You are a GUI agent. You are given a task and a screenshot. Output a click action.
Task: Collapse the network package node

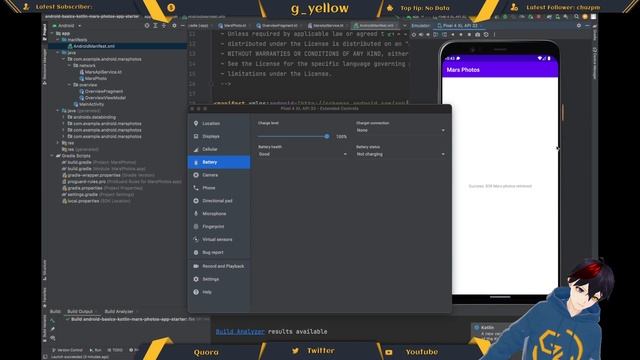click(69, 65)
